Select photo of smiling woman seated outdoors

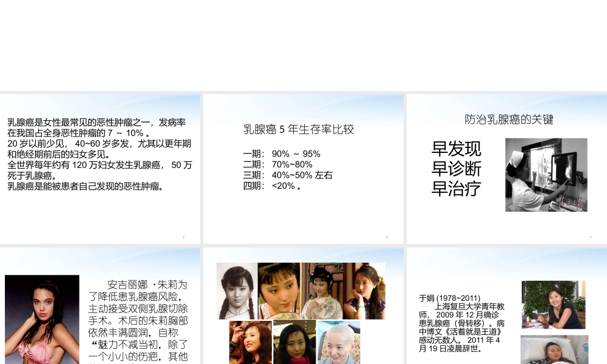(554, 305)
